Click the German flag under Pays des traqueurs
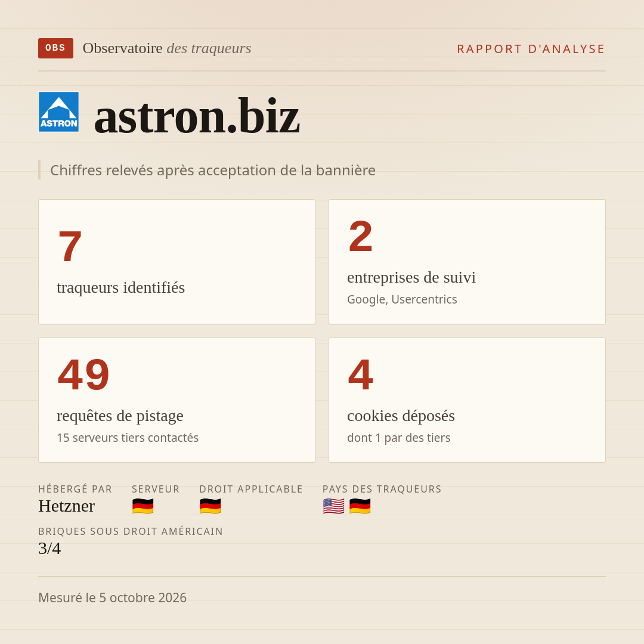This screenshot has height=644, width=644. point(360,506)
